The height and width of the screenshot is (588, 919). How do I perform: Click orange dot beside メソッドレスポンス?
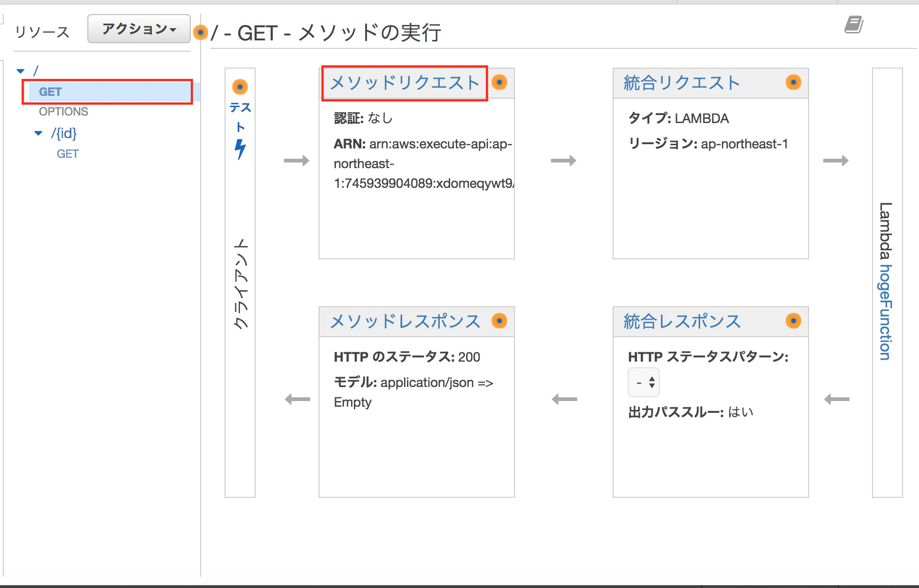(499, 321)
